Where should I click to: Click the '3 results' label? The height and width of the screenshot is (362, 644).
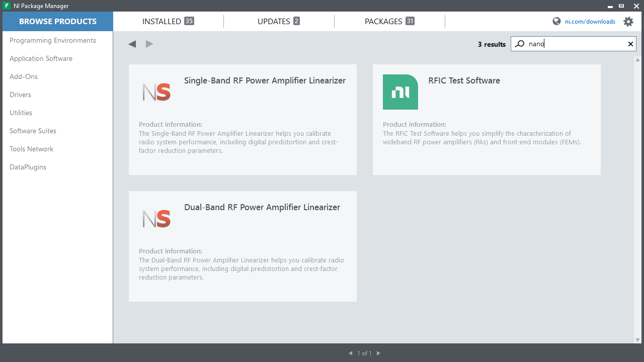(492, 44)
